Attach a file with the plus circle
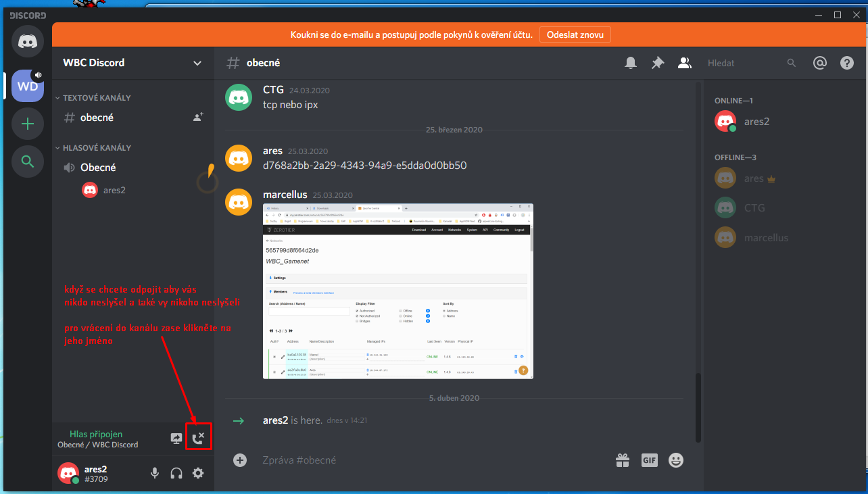 [x=240, y=460]
